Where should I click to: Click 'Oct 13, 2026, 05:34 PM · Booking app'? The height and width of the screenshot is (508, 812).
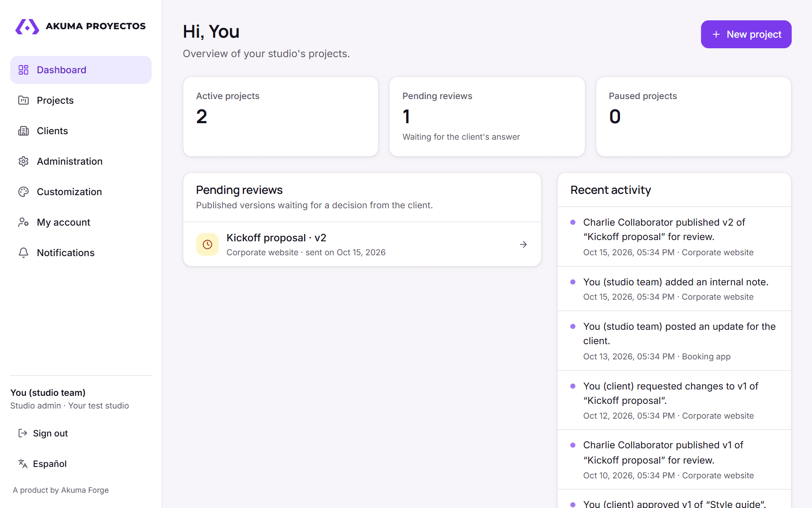657,356
